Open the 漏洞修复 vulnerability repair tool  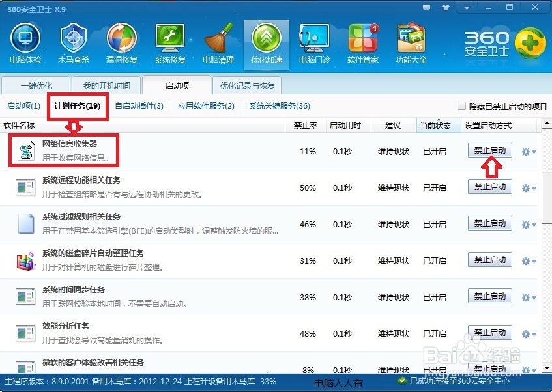122,40
